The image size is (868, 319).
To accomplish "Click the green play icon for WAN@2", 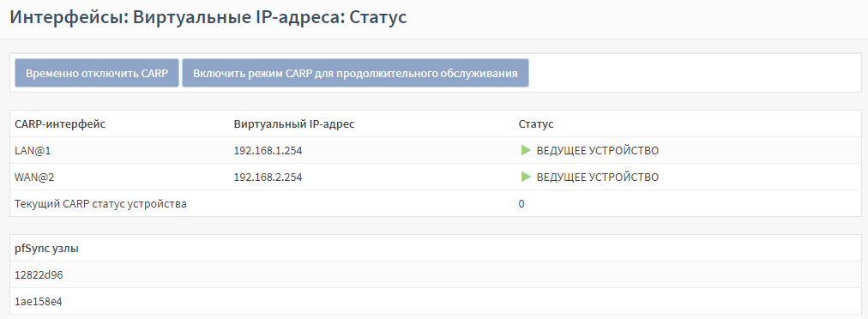I will [526, 177].
